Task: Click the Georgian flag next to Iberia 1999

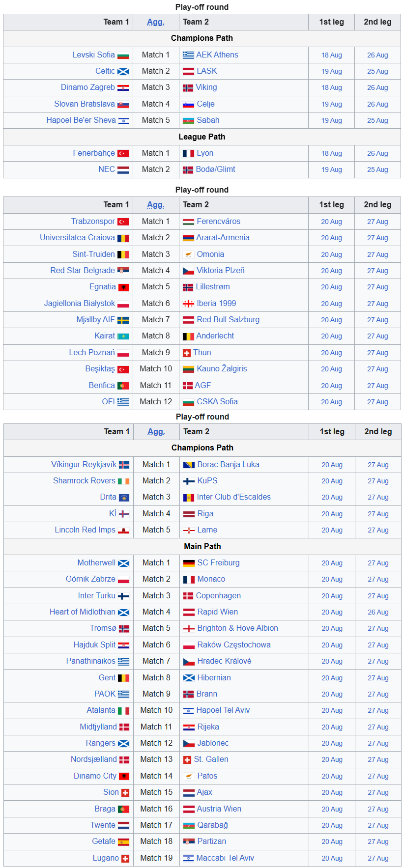Action: pos(188,304)
